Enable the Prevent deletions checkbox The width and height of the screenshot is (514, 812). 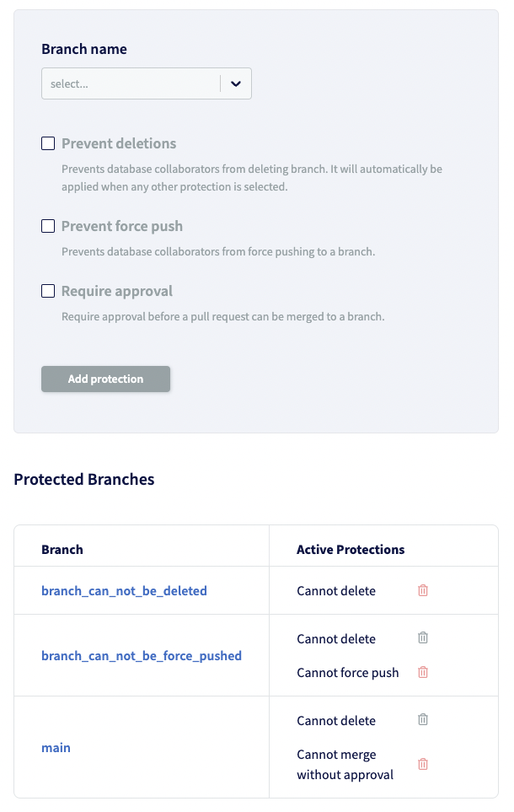pos(48,143)
